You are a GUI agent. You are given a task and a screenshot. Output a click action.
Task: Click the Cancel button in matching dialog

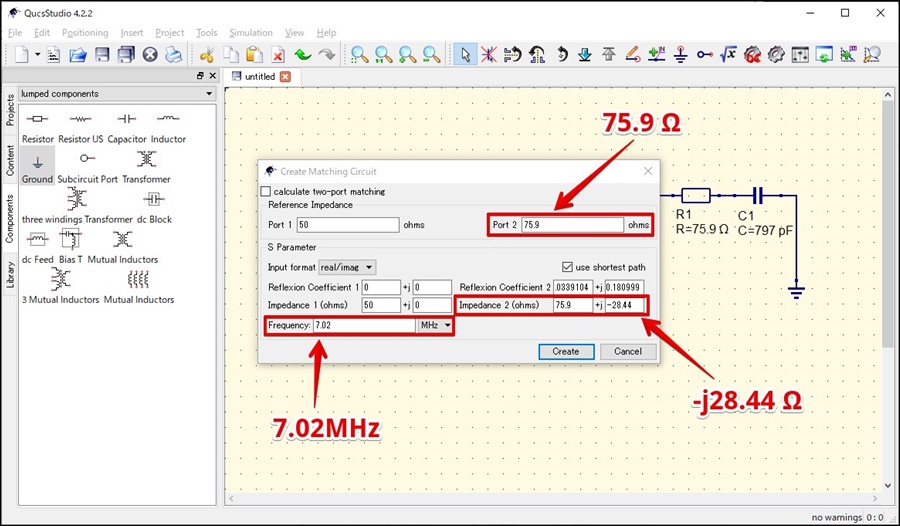[x=628, y=351]
